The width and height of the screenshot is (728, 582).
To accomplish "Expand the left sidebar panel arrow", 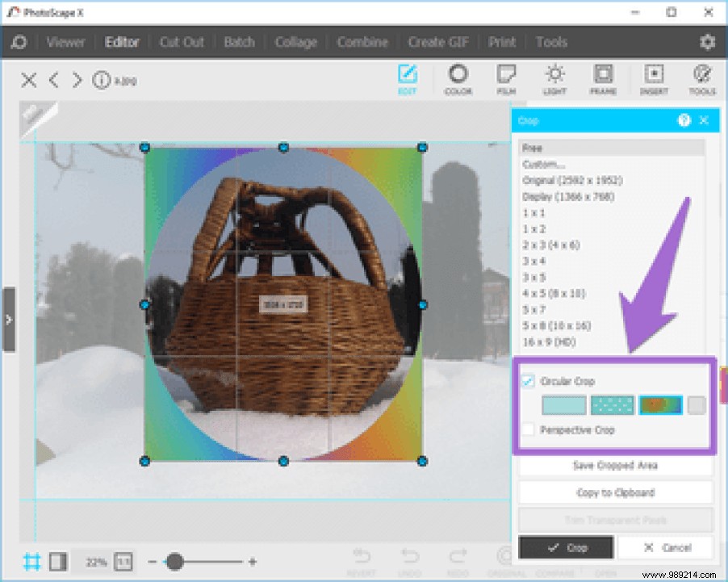I will coord(9,320).
